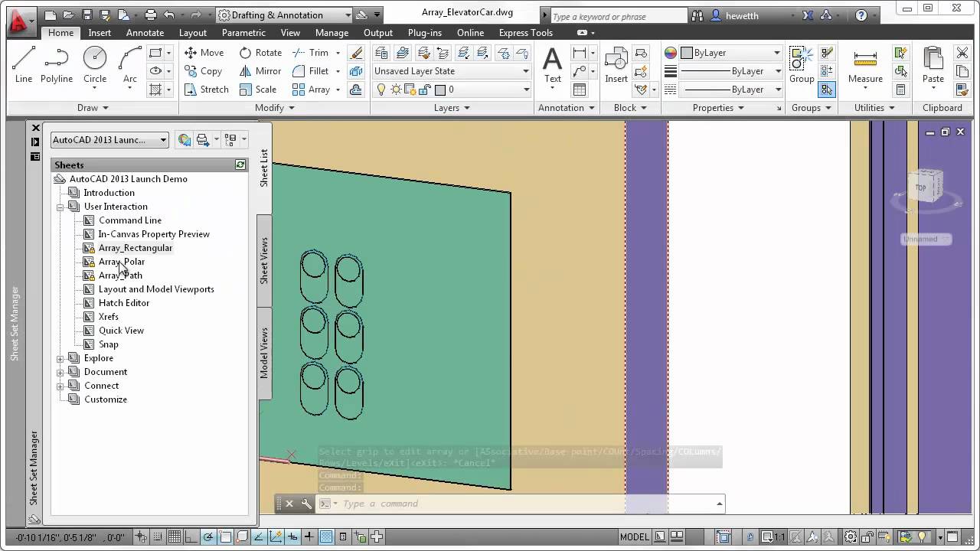Expand the Document tree node
Screen dimensions: 980x551
pos(60,372)
